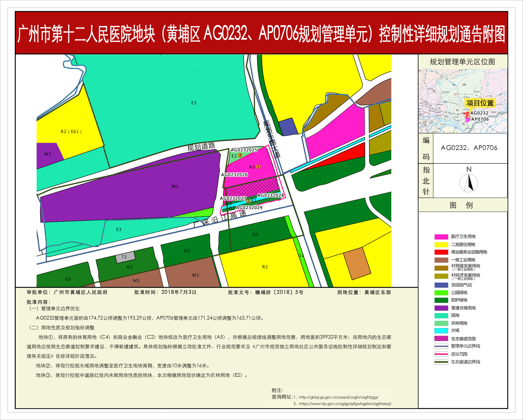Select the 普通仓储用地 purple legend swatch
523x420 pixels.
(x=441, y=308)
